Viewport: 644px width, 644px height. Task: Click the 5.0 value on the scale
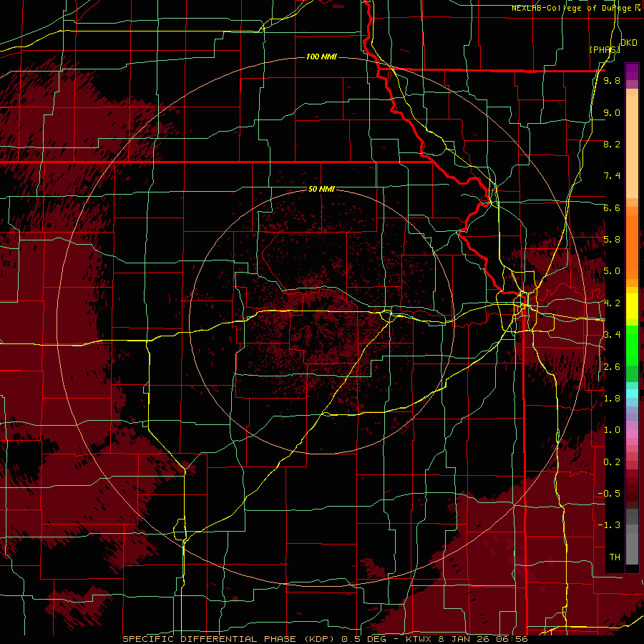[x=612, y=271]
